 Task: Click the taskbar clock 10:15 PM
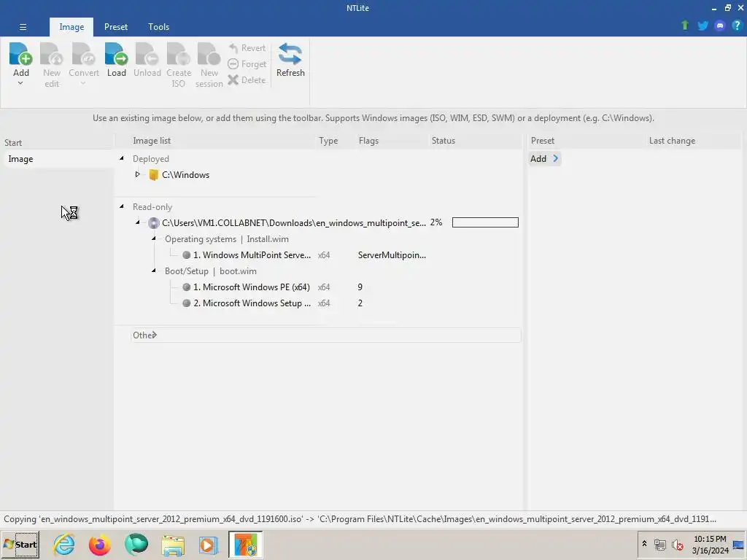coord(710,539)
